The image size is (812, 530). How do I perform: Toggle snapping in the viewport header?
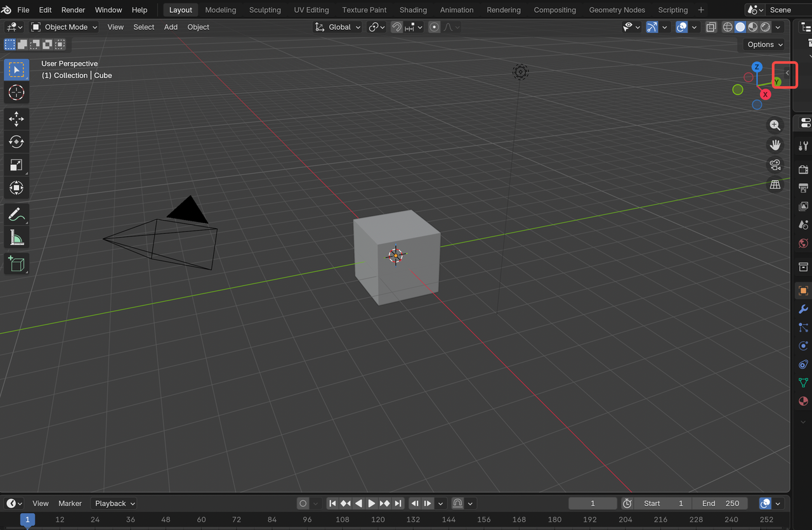tap(396, 27)
